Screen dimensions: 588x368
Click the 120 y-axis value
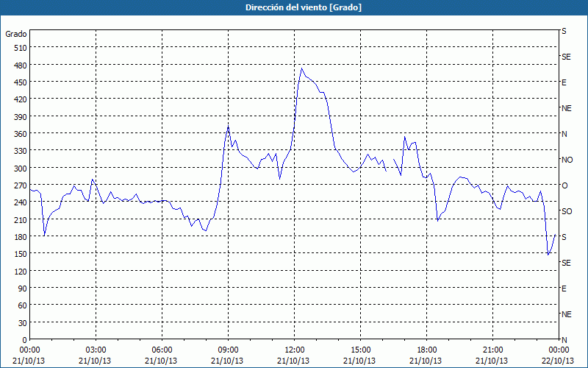click(x=21, y=271)
